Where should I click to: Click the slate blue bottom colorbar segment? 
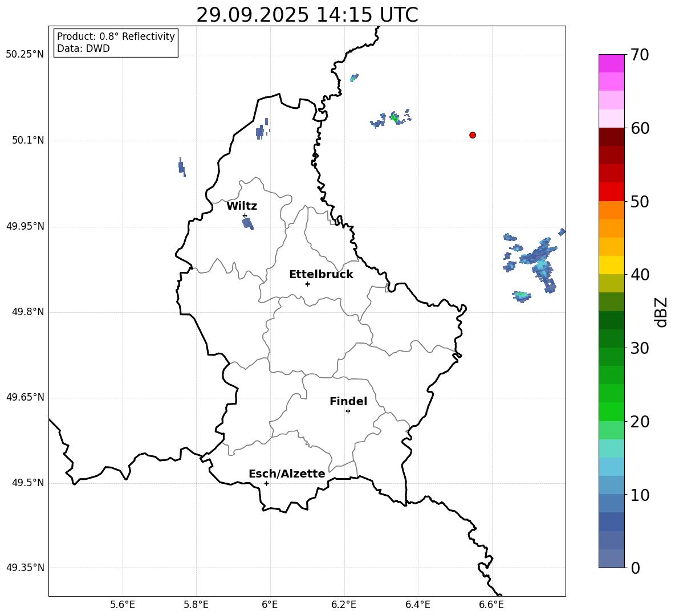612,558
